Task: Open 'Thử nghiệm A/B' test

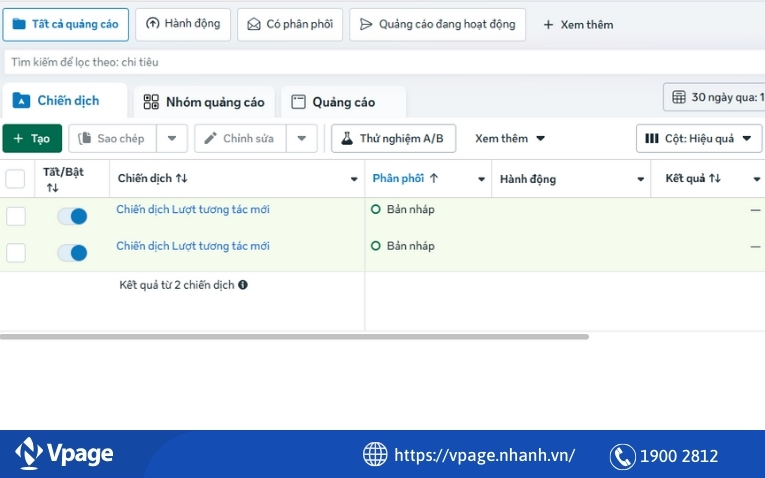Action: tap(393, 139)
